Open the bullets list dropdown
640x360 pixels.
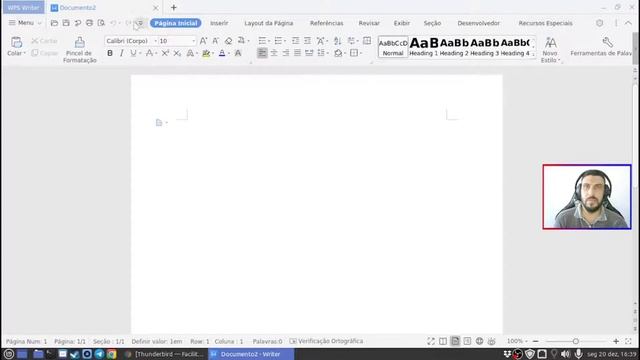point(269,41)
